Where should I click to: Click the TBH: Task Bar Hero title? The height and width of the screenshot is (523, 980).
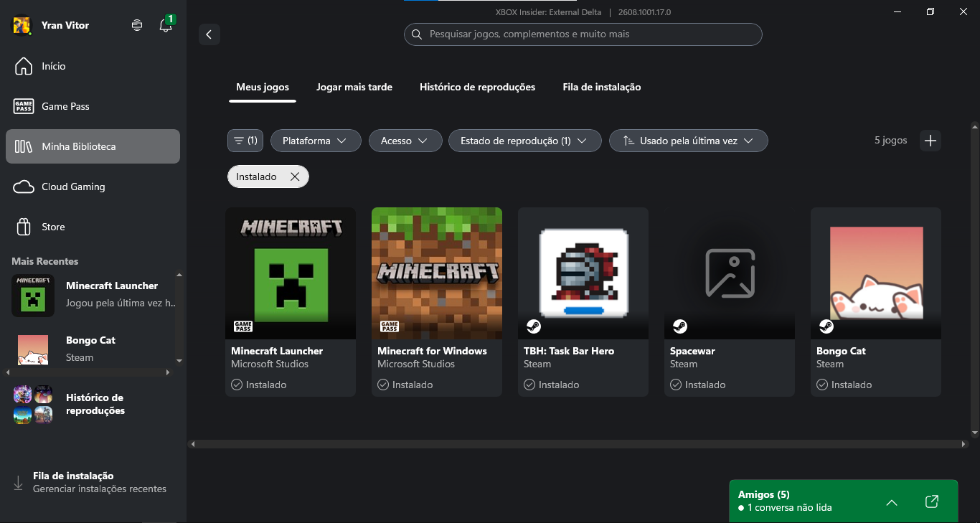point(569,351)
